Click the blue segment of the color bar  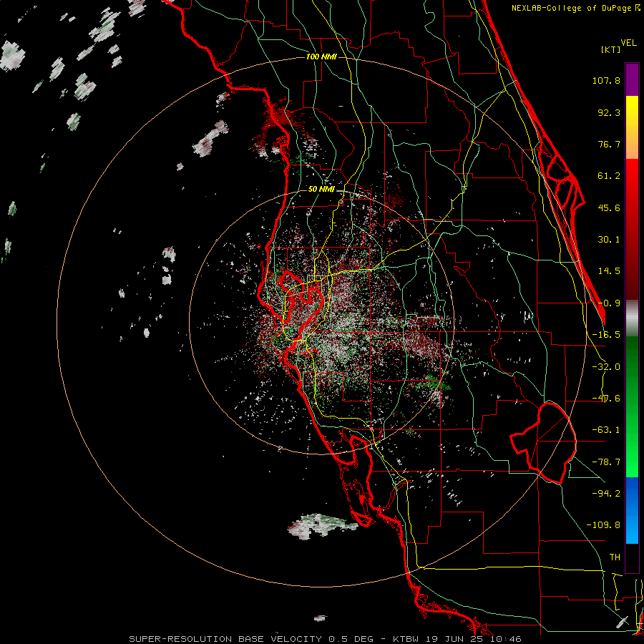(632, 510)
